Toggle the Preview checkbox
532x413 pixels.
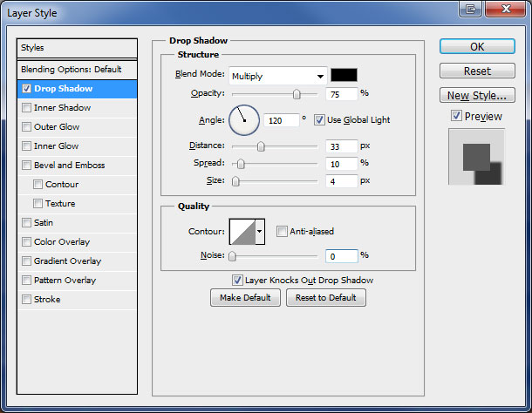pos(456,116)
